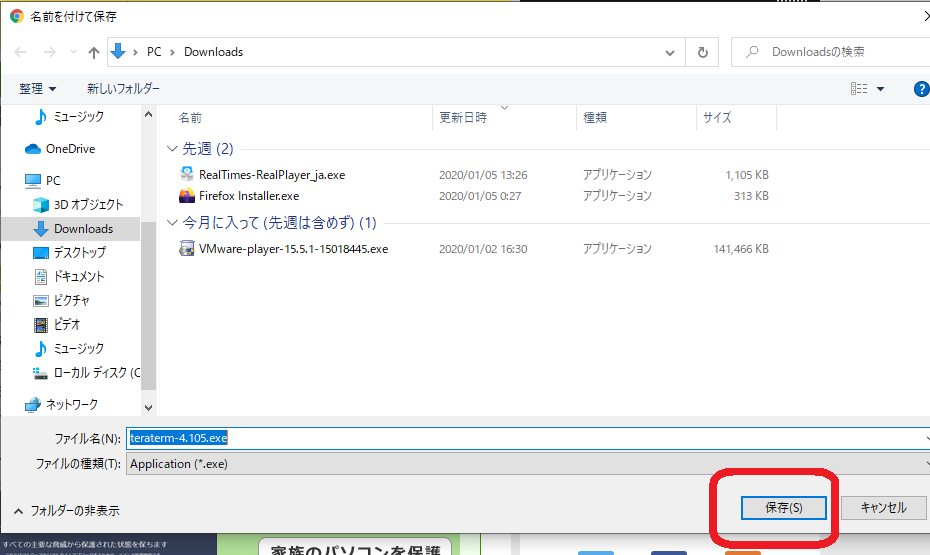Click the キャンセル button
The image size is (930, 555).
[x=883, y=508]
